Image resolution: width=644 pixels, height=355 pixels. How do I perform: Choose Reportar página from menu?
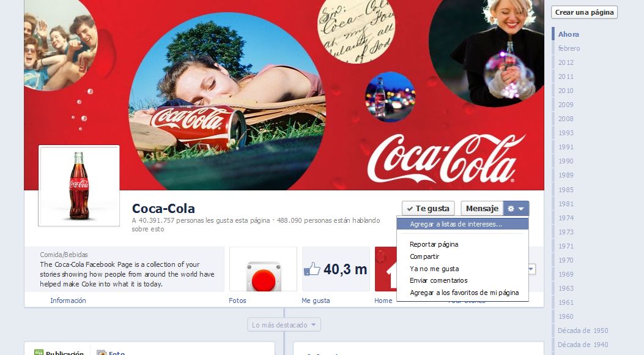[434, 244]
